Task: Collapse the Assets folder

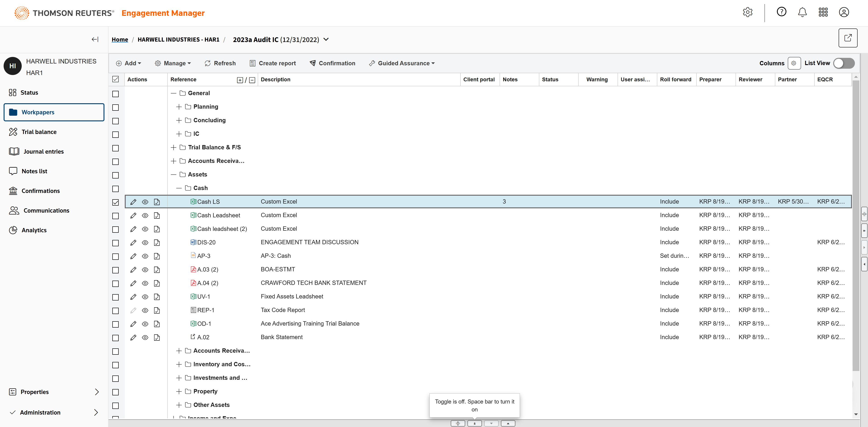Action: pos(174,174)
